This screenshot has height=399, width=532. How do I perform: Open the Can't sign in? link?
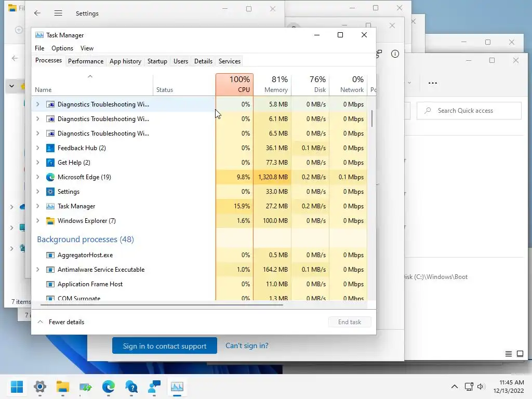[x=247, y=345]
